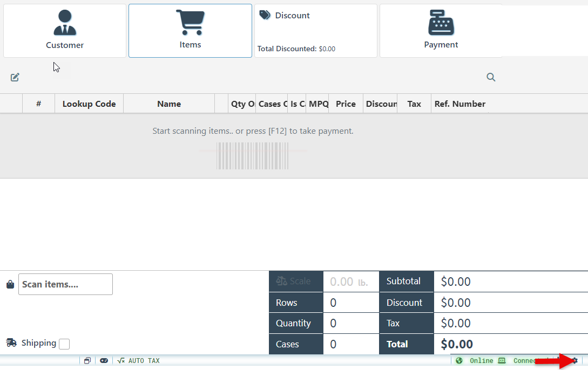588x370 pixels.
Task: Sort by Lookup Code column header
Action: point(89,104)
